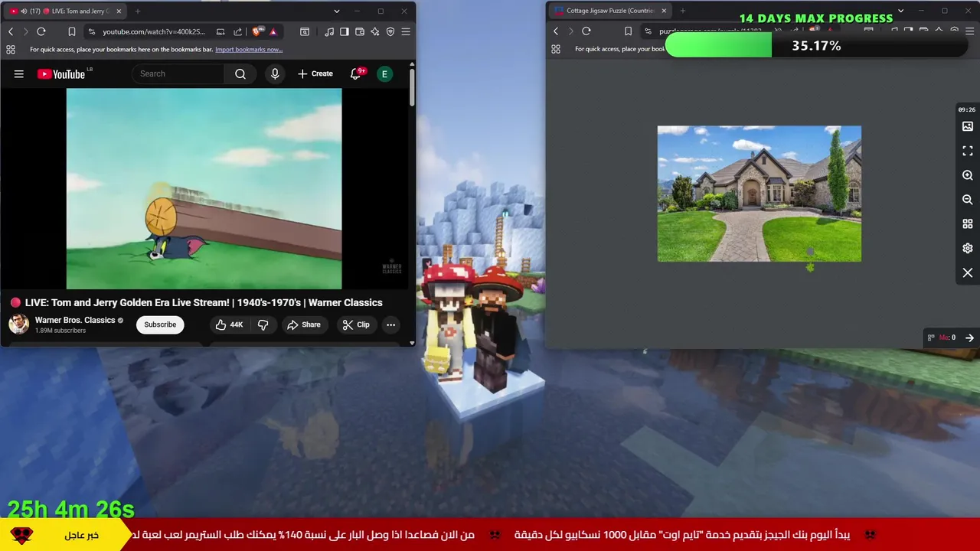
Task: Open more actions menu beside Clip
Action: pyautogui.click(x=390, y=324)
